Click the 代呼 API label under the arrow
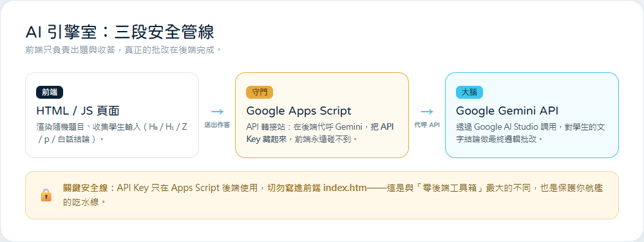Image resolution: width=644 pixels, height=242 pixels. [427, 125]
